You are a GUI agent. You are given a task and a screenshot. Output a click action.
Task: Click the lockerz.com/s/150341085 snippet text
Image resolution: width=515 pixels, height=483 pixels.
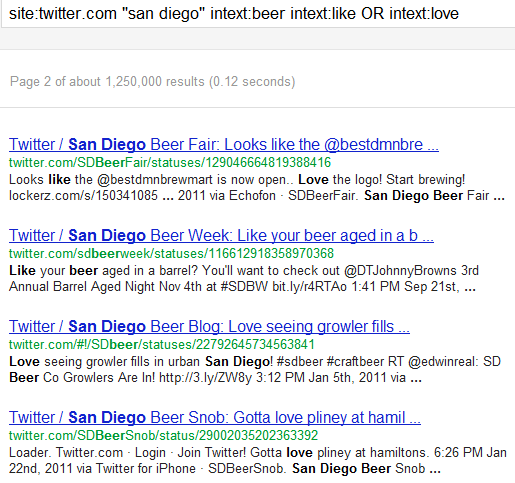tap(83, 196)
